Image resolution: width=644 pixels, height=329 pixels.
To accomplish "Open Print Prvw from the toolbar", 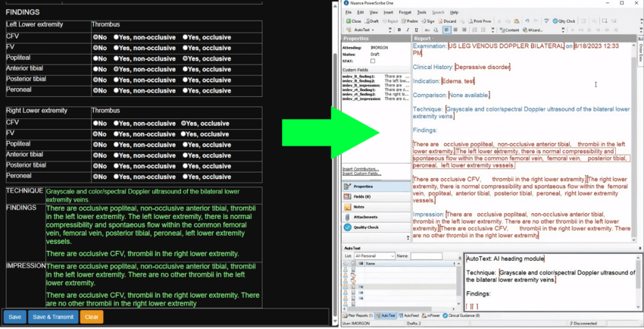I will click(x=480, y=21).
